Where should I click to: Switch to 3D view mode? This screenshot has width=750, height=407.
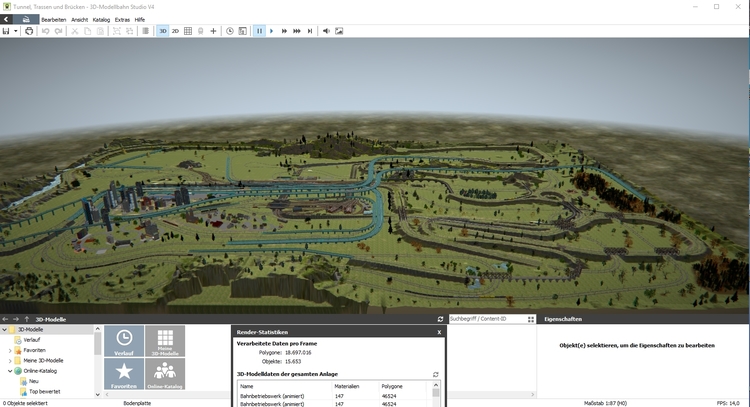(x=163, y=31)
